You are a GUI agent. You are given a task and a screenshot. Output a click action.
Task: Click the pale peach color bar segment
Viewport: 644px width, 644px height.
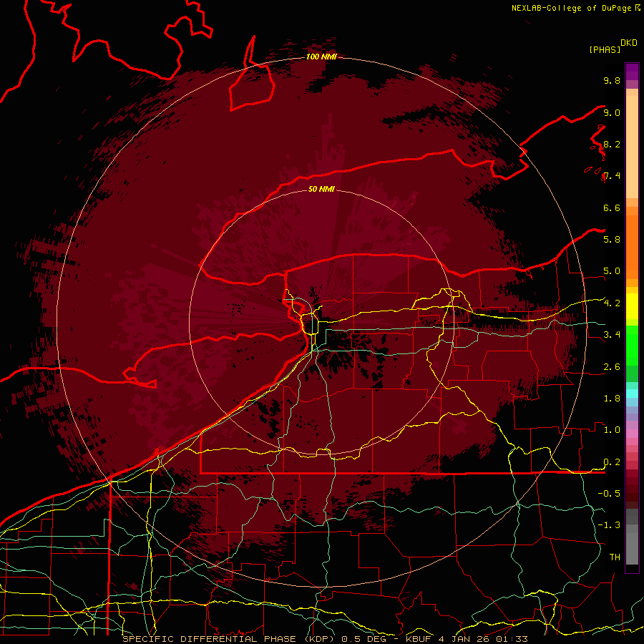[632, 147]
